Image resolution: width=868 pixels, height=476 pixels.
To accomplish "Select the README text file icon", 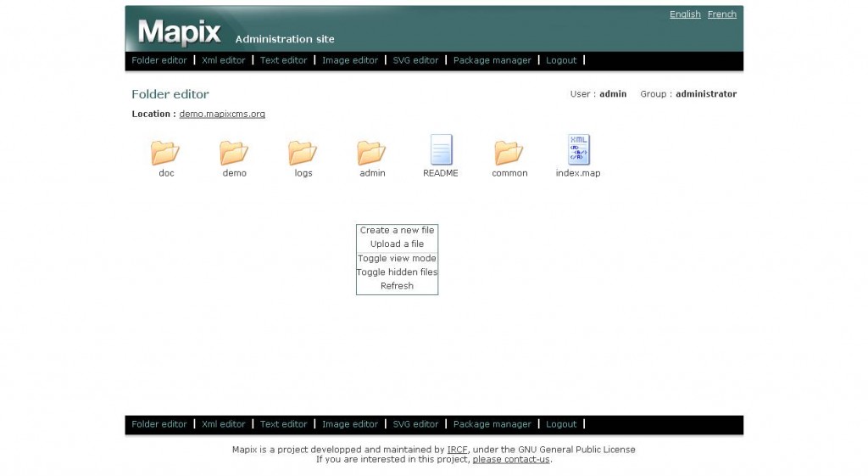I will 441,150.
